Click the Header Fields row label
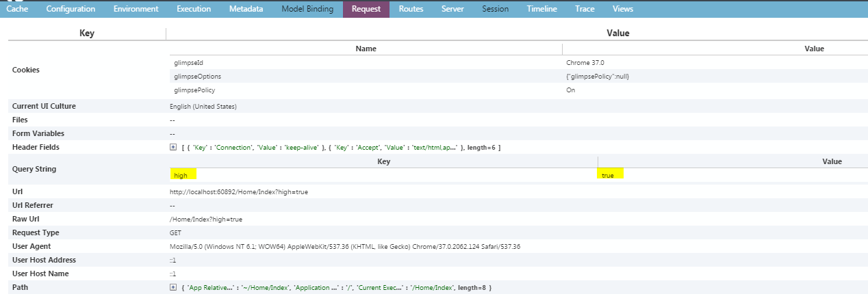Viewport: 868px width, 307px height. [36, 147]
